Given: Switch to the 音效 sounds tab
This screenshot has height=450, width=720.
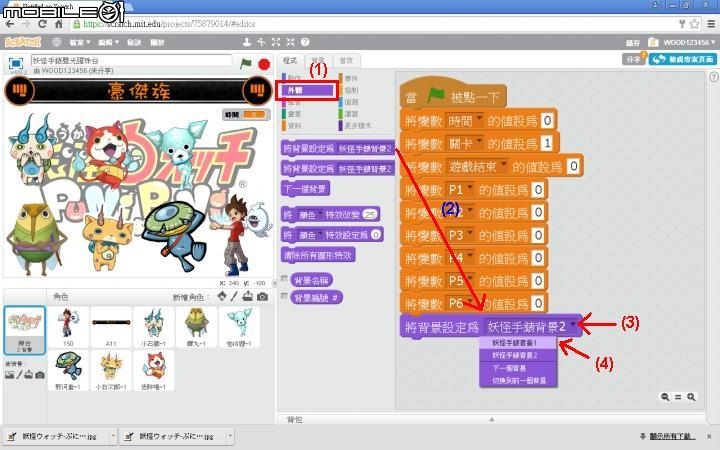Looking at the screenshot, I should 346,61.
